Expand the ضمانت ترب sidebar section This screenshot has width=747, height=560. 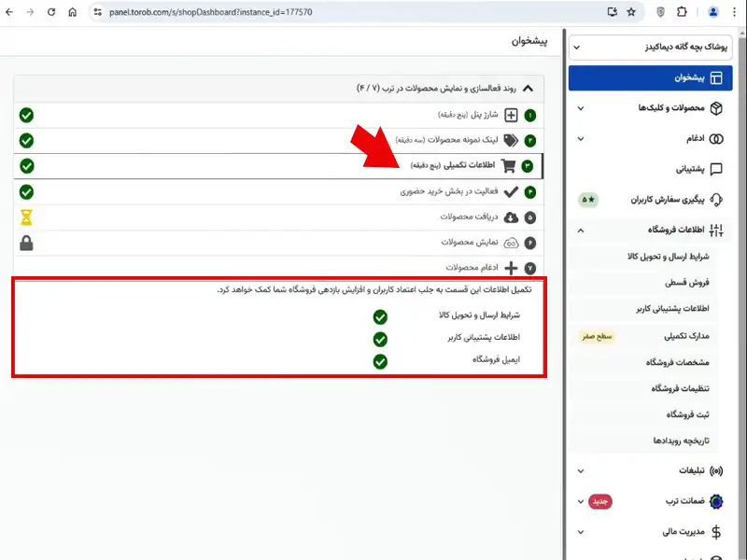click(x=650, y=501)
